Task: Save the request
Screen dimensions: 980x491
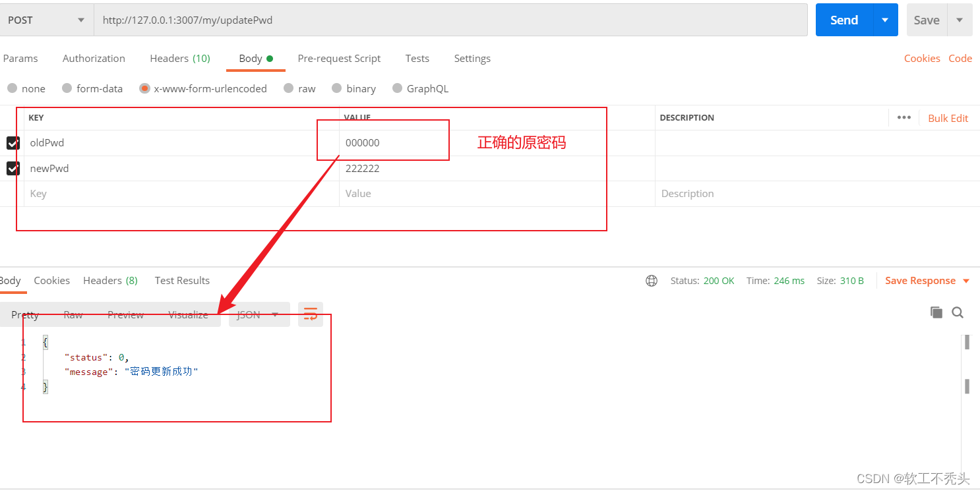Action: (x=927, y=20)
